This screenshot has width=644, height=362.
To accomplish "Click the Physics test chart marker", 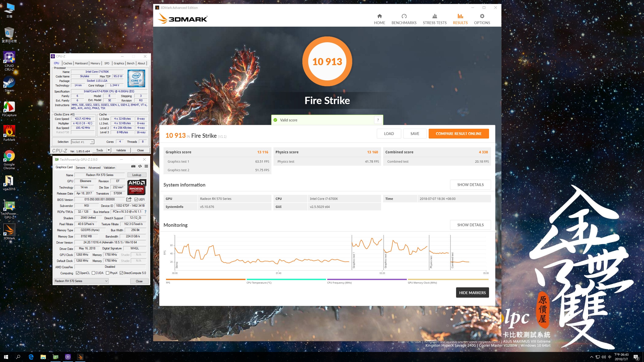I will point(431,262).
